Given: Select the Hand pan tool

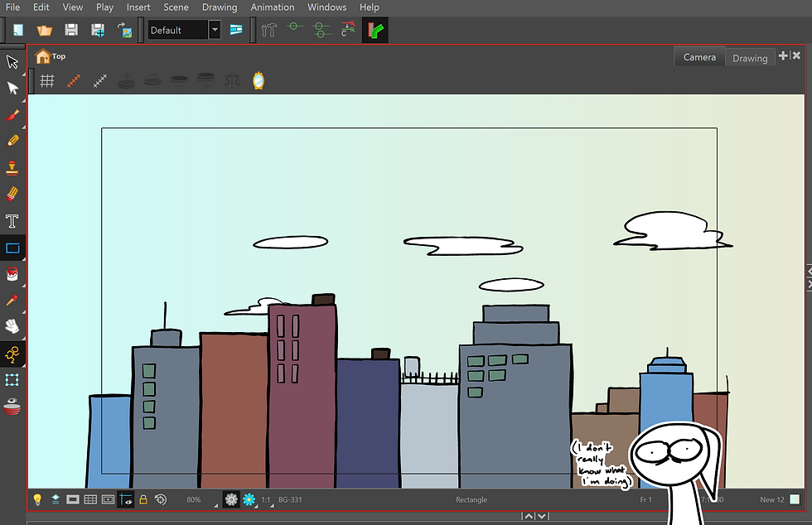Looking at the screenshot, I should click(x=12, y=327).
